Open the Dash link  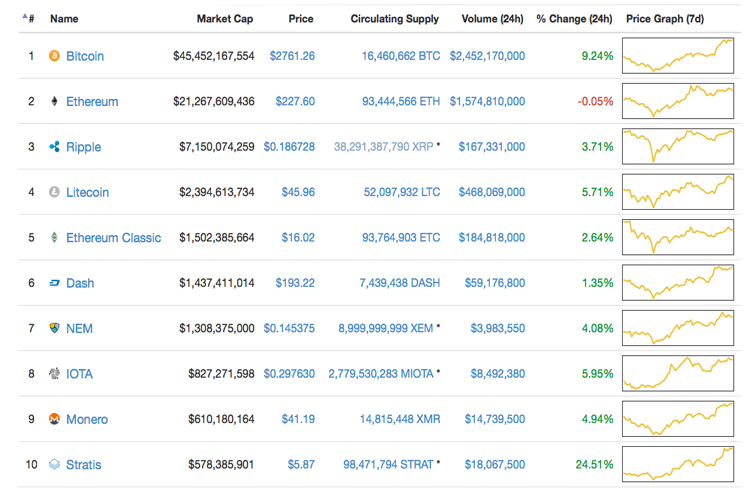80,283
